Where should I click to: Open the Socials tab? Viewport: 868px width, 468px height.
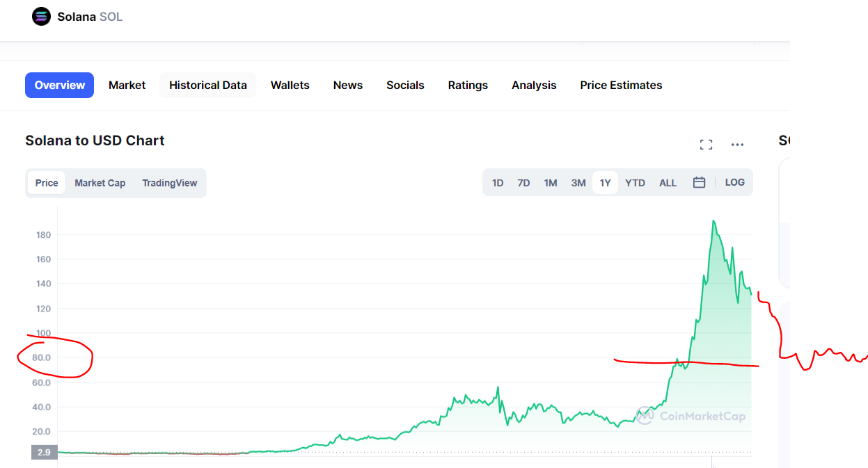click(x=405, y=85)
